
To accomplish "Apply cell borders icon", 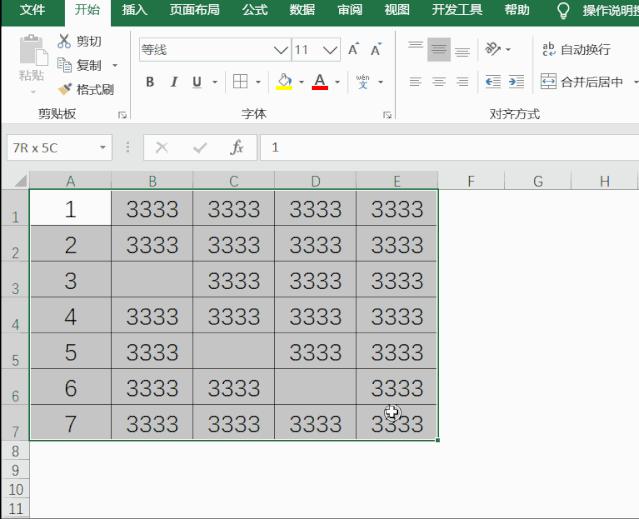I will coord(240,81).
